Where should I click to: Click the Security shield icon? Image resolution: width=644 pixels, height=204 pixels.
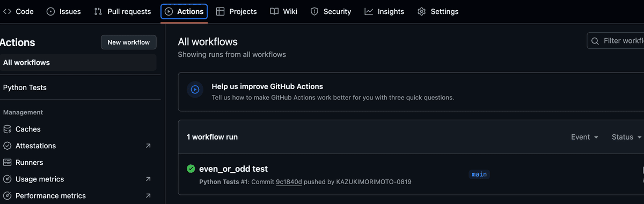tap(314, 11)
